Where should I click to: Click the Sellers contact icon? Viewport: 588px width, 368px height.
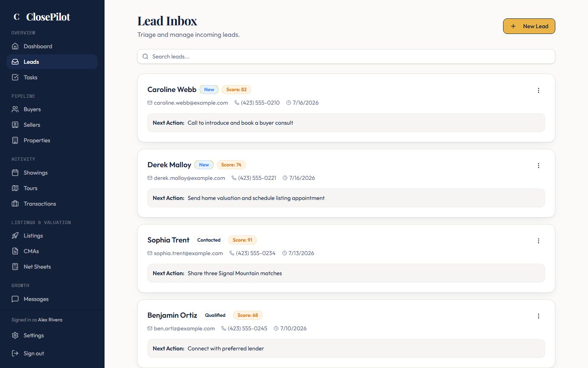pos(15,125)
